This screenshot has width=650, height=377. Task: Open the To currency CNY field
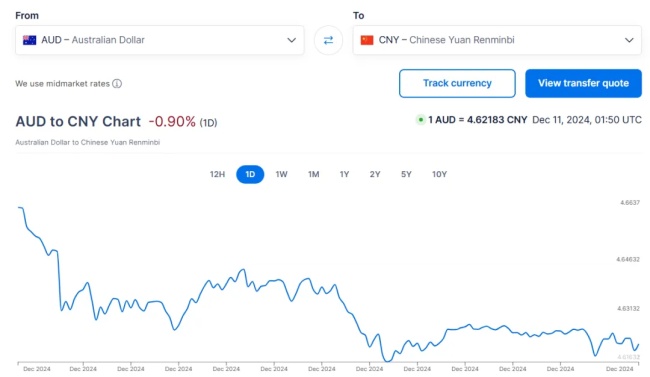497,40
